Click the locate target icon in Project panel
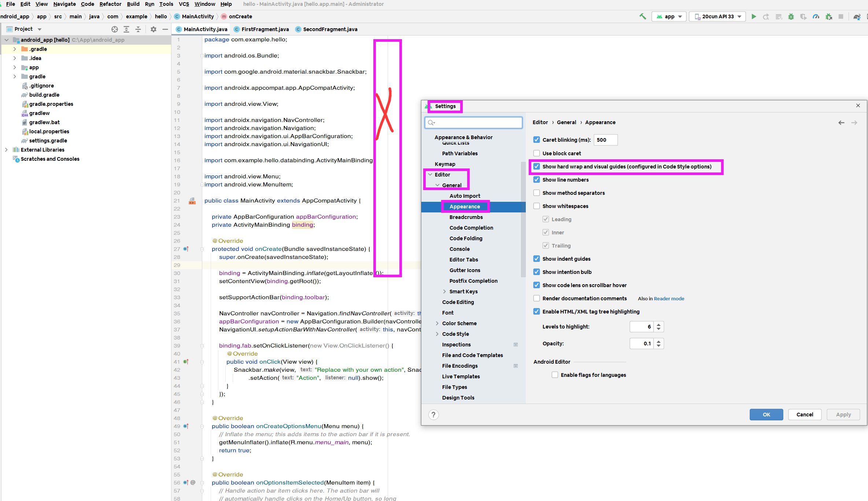868x501 pixels. coord(115,29)
